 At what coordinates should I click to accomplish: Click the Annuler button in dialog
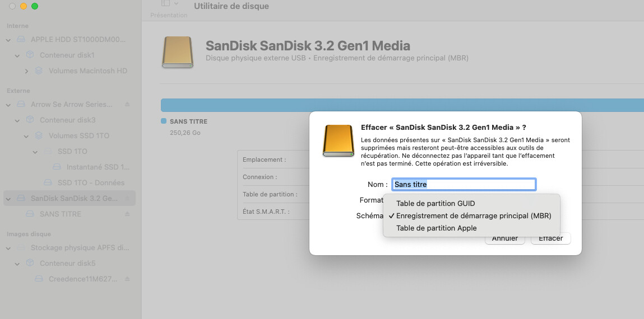click(x=505, y=238)
